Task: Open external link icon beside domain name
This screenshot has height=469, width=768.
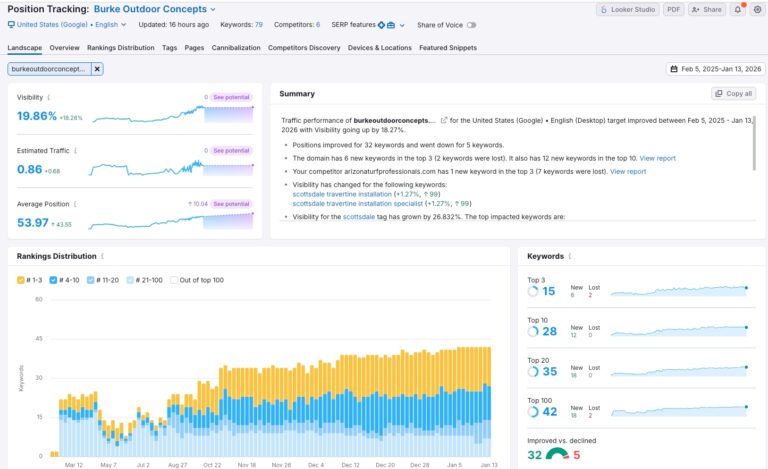Action: pos(444,120)
